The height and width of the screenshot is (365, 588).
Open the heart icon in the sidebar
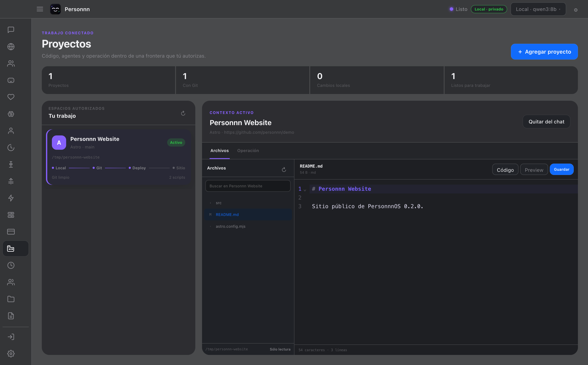click(11, 97)
